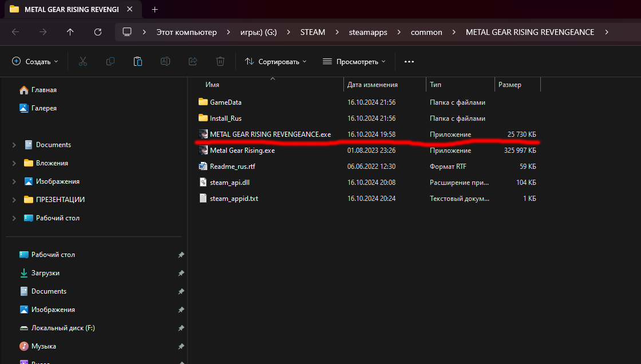Click METAL GEAR RISING REVENGEANCE breadcrumb
Screen dimensions: 641x364
pyautogui.click(x=530, y=32)
